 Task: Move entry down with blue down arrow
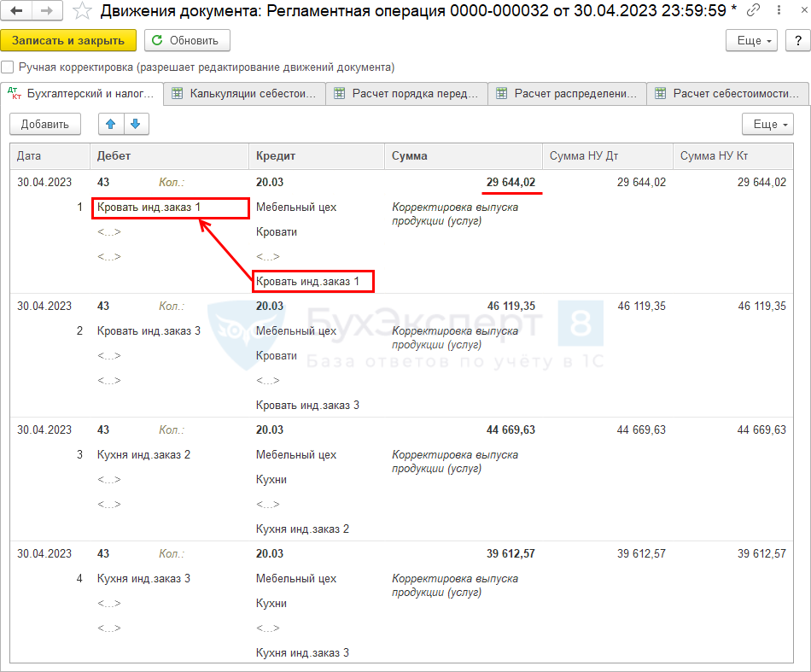(x=136, y=124)
